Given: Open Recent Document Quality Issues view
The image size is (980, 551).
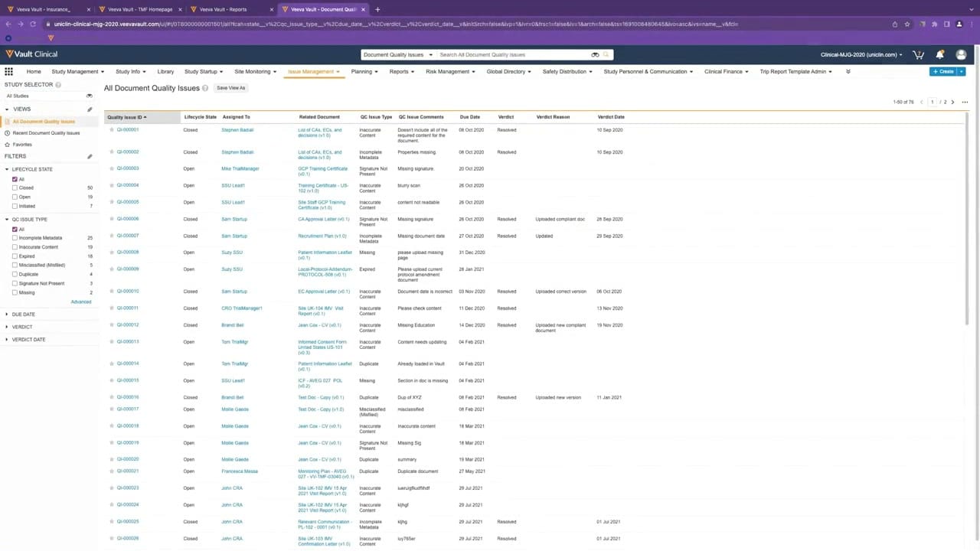Looking at the screenshot, I should (46, 133).
